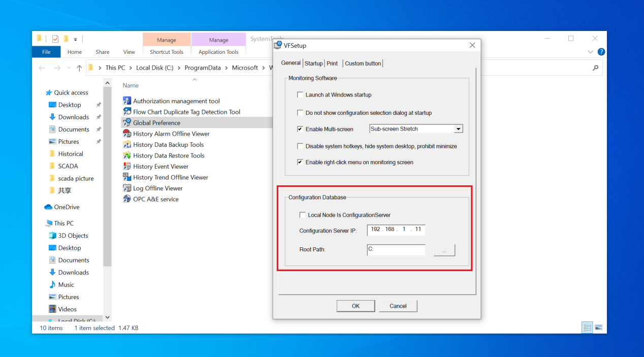The image size is (644, 357).
Task: Close the VFSetup dialog
Action: (x=472, y=45)
